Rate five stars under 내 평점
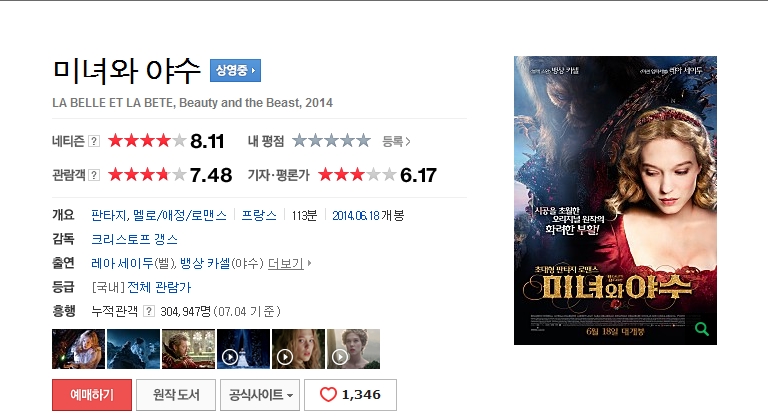The height and width of the screenshot is (419, 768). click(x=363, y=141)
